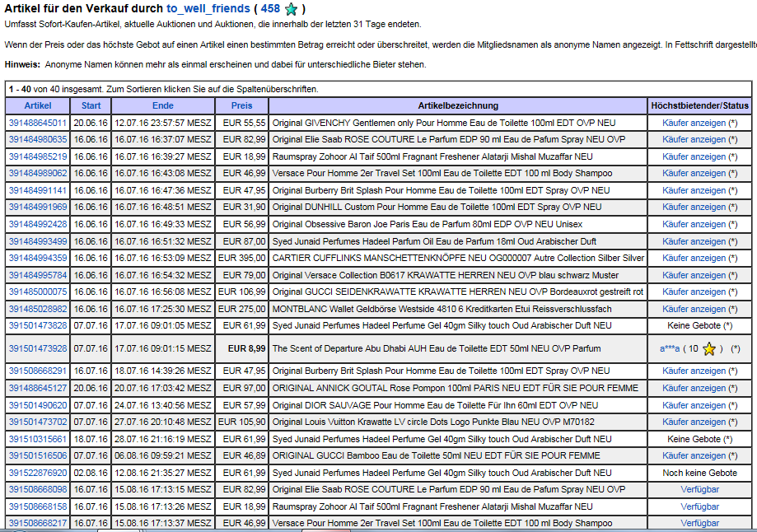This screenshot has height=532, width=757.
Task: Open item number 391484985219
Action: [38, 157]
